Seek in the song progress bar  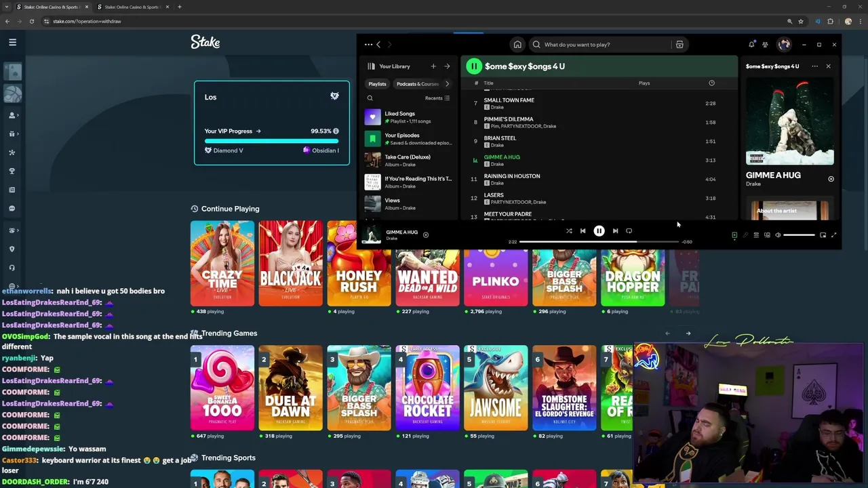pos(599,241)
